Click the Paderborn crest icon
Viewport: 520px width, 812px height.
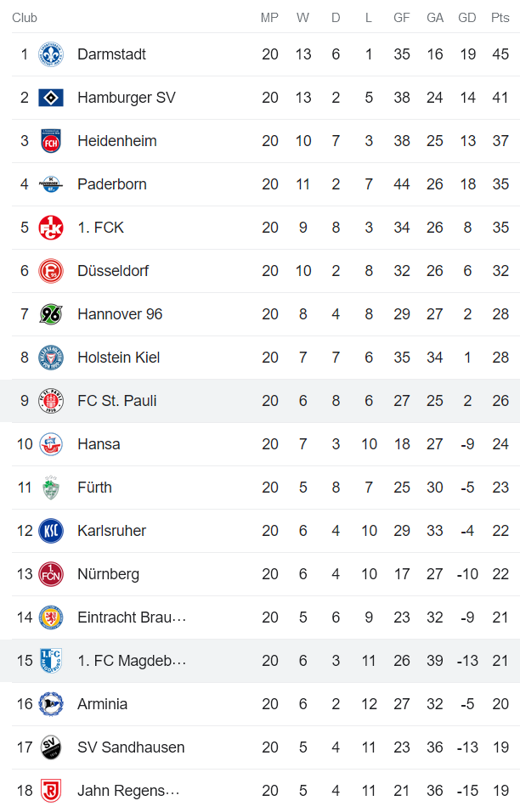click(x=49, y=183)
